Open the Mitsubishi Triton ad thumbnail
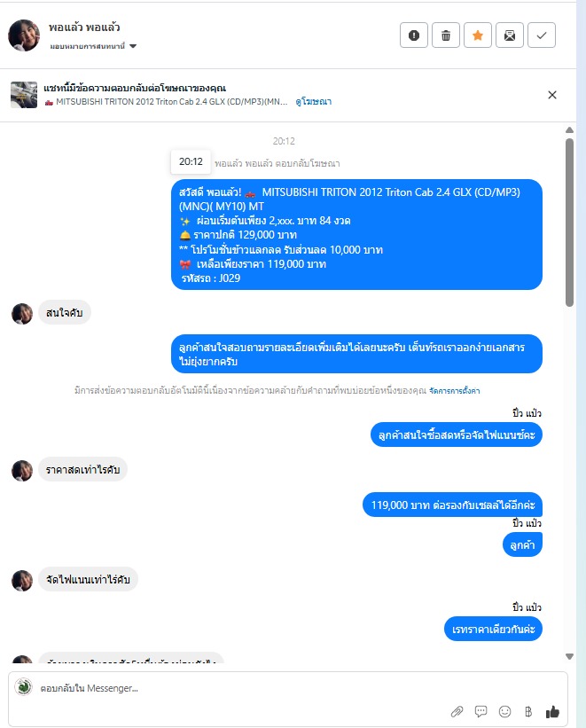 pyautogui.click(x=24, y=95)
